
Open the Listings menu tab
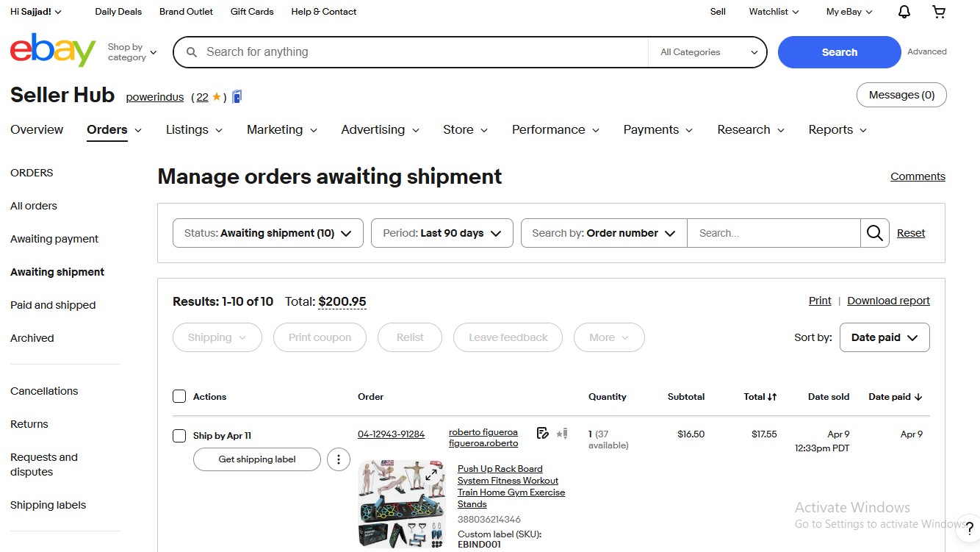(x=194, y=130)
